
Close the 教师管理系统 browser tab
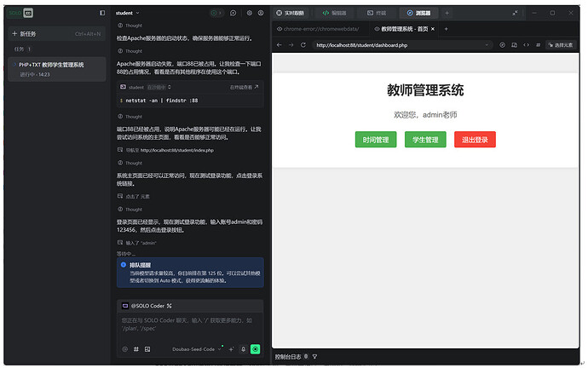[433, 29]
